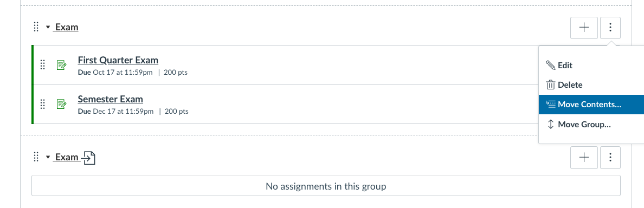Viewport: 644px width, 208px height.
Task: Collapse the imported Exam group with its arrow
Action: (x=48, y=157)
